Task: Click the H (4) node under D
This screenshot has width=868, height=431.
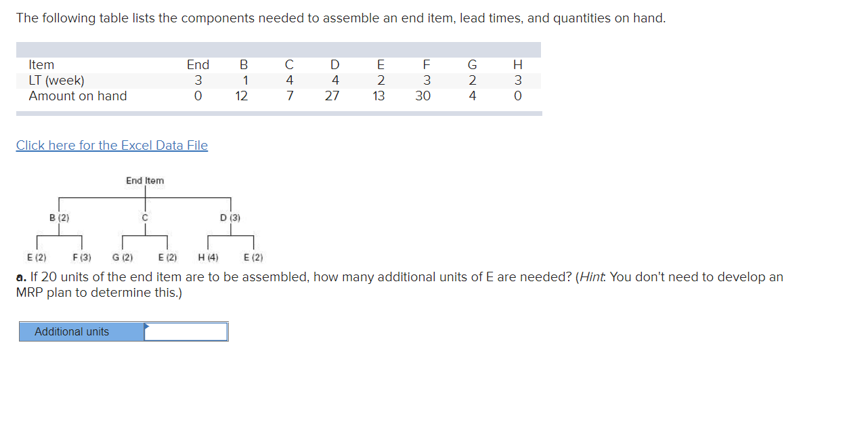Action: [x=210, y=258]
